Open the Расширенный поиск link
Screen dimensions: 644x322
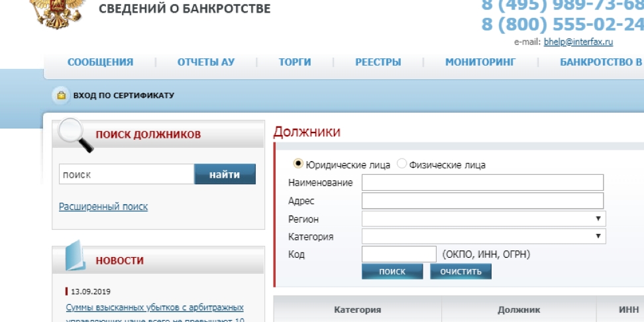pyautogui.click(x=103, y=207)
